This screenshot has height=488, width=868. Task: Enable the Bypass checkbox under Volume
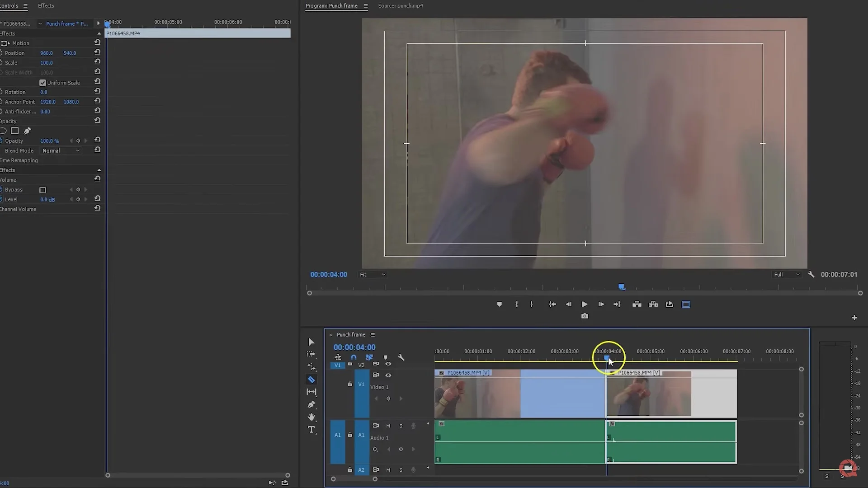click(x=42, y=190)
